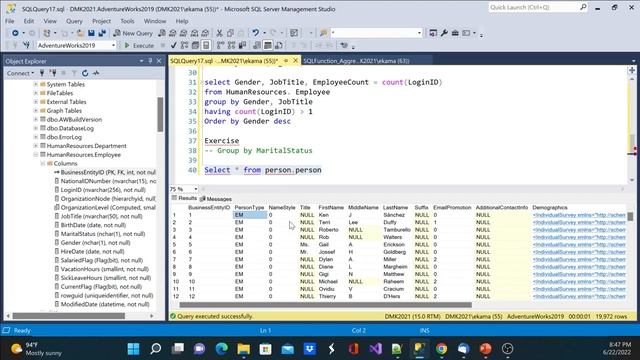Save the current query with disk icon
This screenshot has height=360, width=640.
click(x=91, y=33)
